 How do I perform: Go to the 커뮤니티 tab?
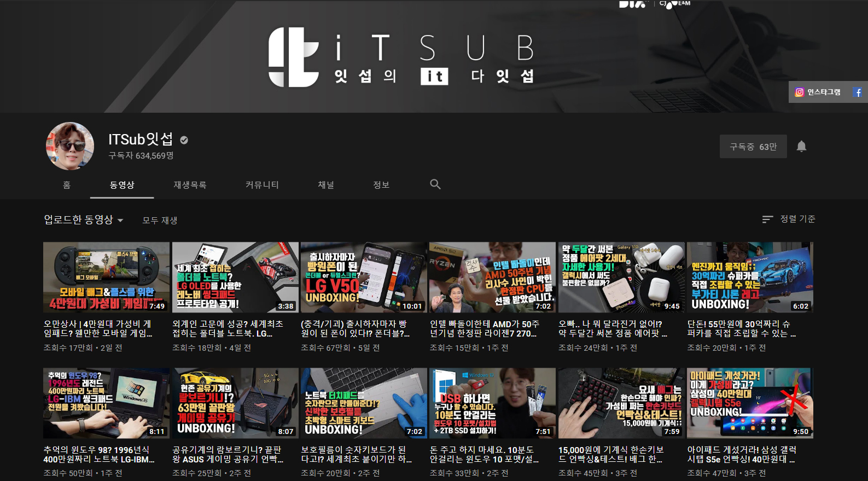[x=262, y=185]
